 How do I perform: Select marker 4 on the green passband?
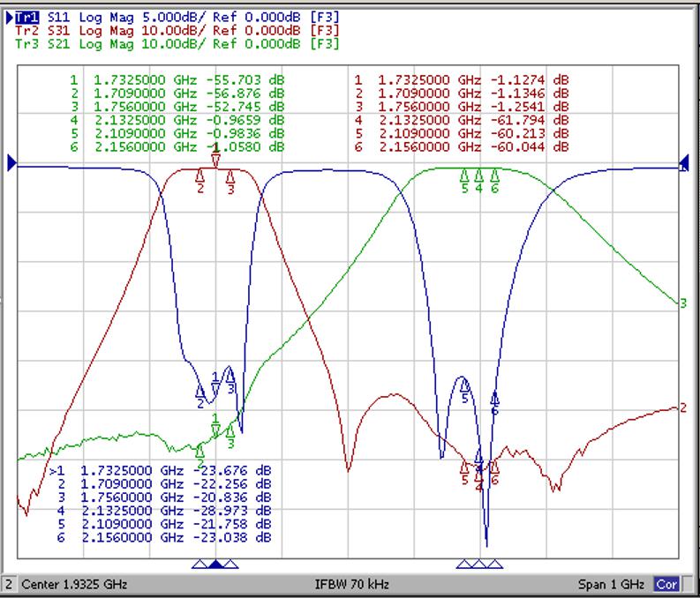tap(478, 177)
